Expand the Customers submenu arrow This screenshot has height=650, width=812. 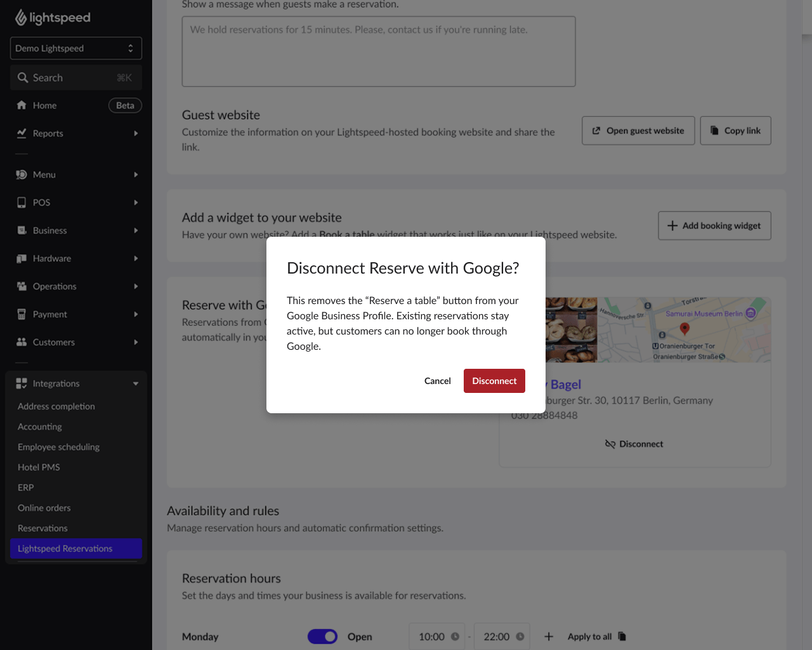tap(136, 342)
